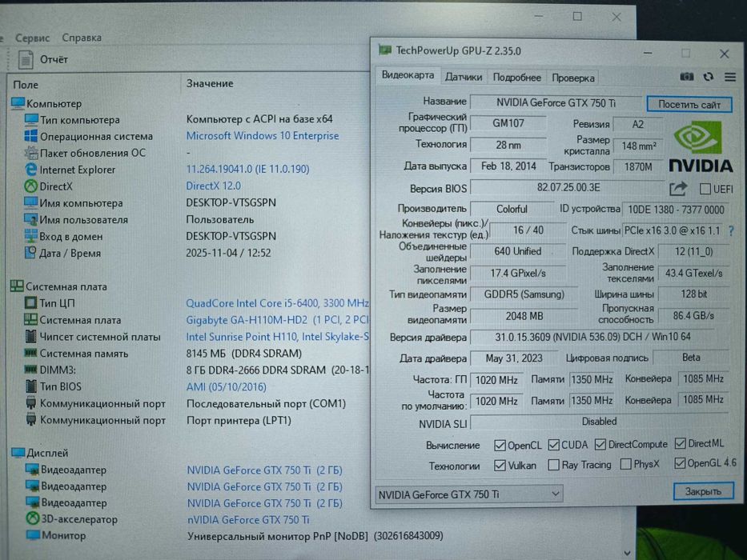Click the Дисплей category icon
The image size is (747, 560).
pos(18,452)
